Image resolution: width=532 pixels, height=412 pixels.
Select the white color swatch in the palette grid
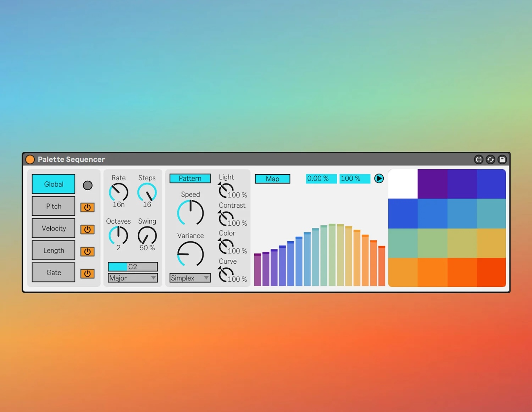pos(403,184)
